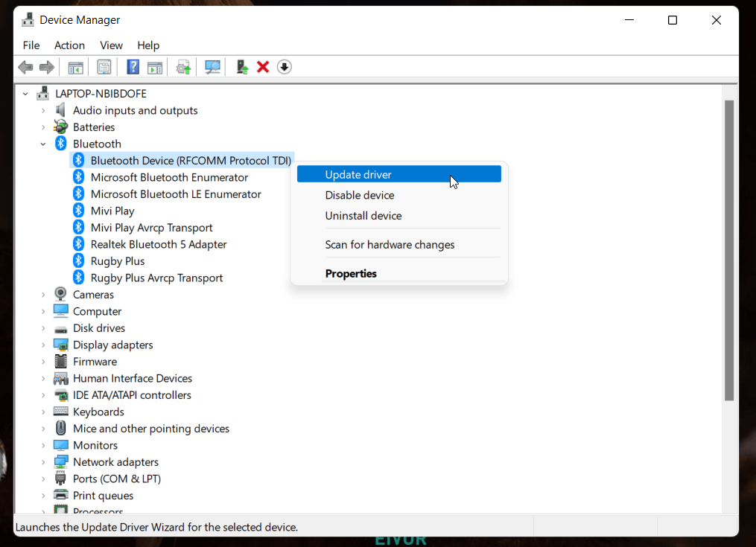
Task: Select the Computer category label
Action: click(x=98, y=311)
